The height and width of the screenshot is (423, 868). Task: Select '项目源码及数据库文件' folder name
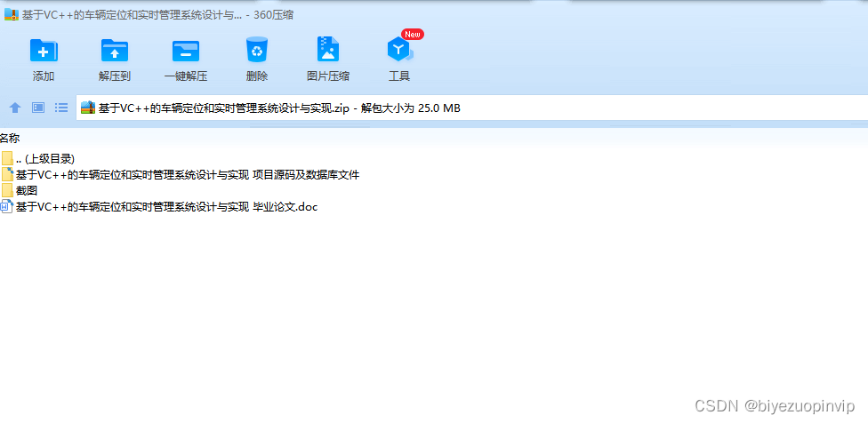(188, 175)
